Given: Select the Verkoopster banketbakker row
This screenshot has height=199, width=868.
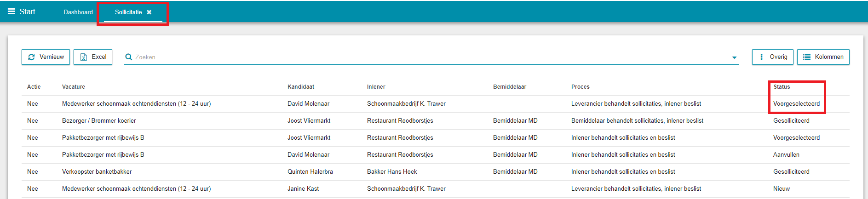Looking at the screenshot, I should point(435,172).
